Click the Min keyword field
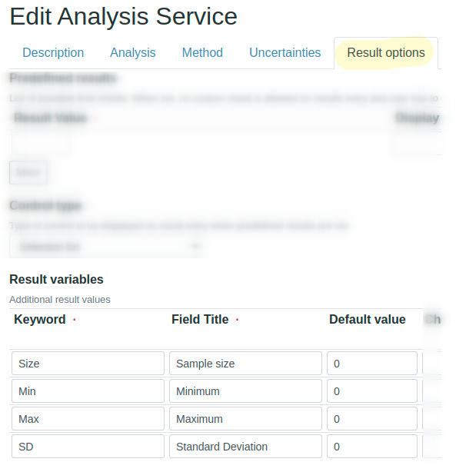The image size is (476, 472). [88, 391]
